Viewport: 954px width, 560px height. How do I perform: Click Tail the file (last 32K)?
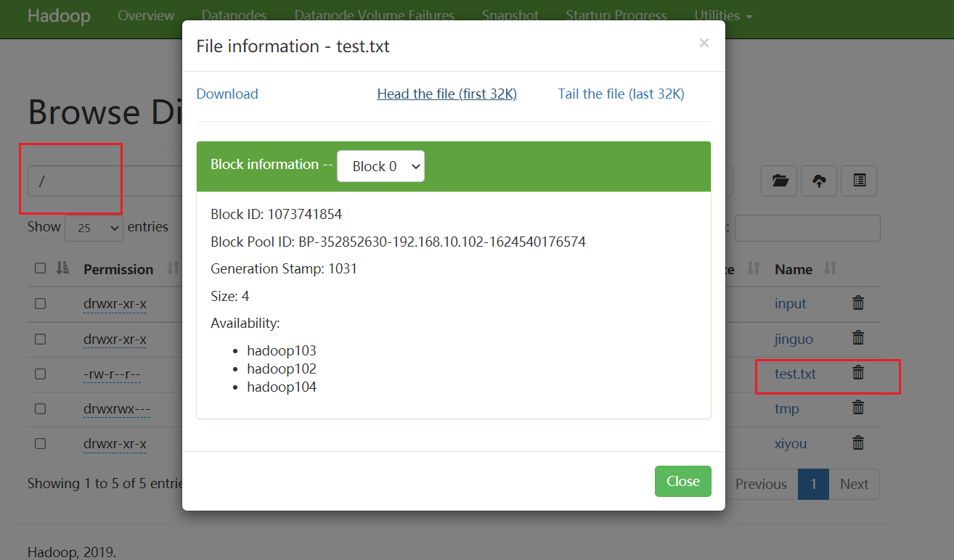point(621,94)
